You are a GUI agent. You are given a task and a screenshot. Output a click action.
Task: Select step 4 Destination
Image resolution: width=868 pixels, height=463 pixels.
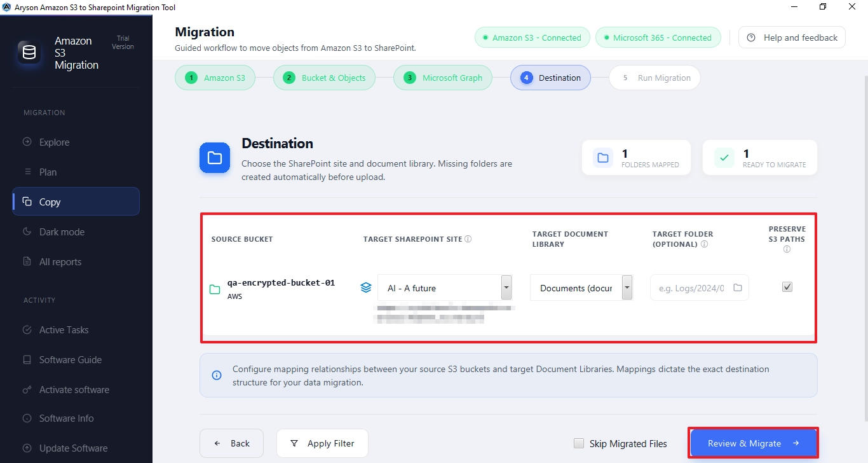click(550, 78)
